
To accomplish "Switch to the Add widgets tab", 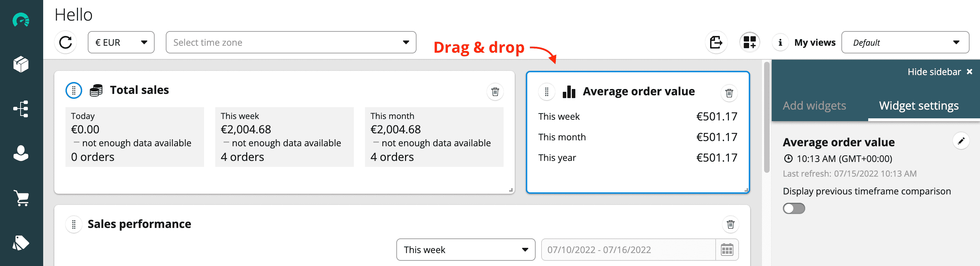I will [814, 105].
